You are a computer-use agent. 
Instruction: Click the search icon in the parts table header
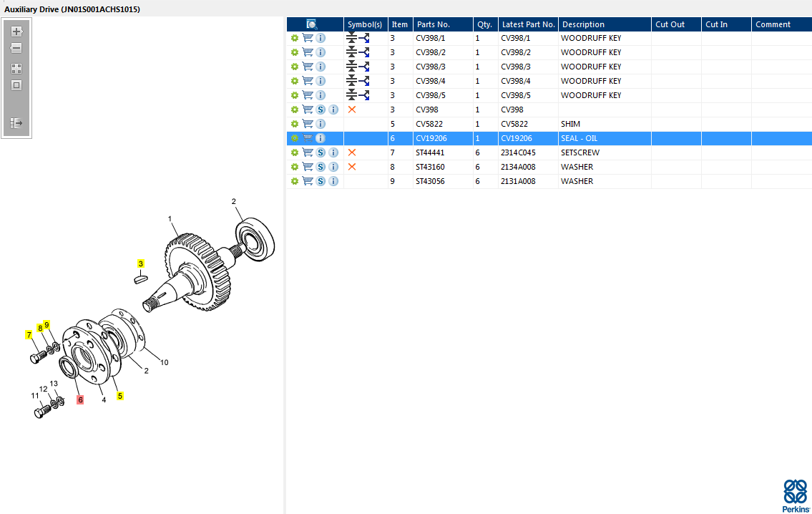pyautogui.click(x=312, y=24)
